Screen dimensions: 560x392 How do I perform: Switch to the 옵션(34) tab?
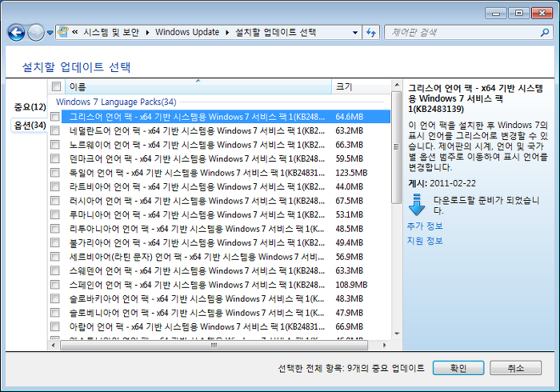click(x=30, y=126)
